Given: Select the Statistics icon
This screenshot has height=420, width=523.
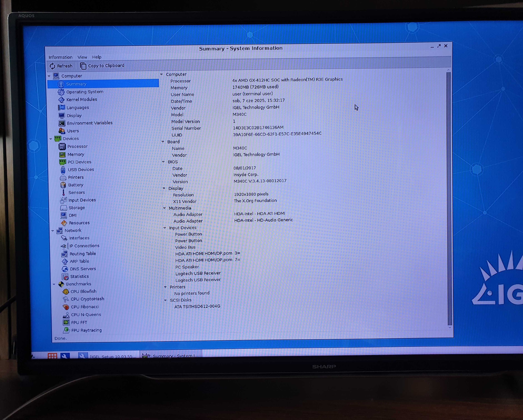Looking at the screenshot, I should (65, 276).
